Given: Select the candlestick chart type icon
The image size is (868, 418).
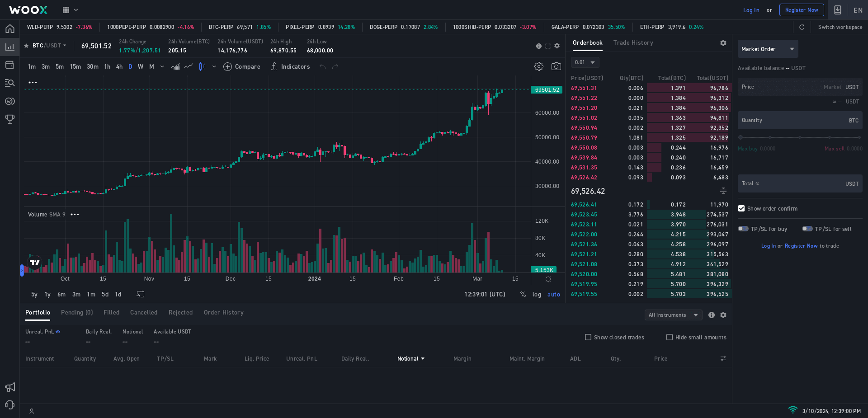Looking at the screenshot, I should coord(202,66).
